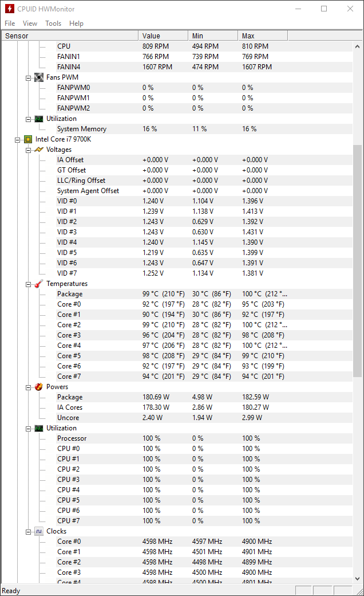Click the Temperatures thermometer icon
The image size is (364, 596).
tap(39, 284)
